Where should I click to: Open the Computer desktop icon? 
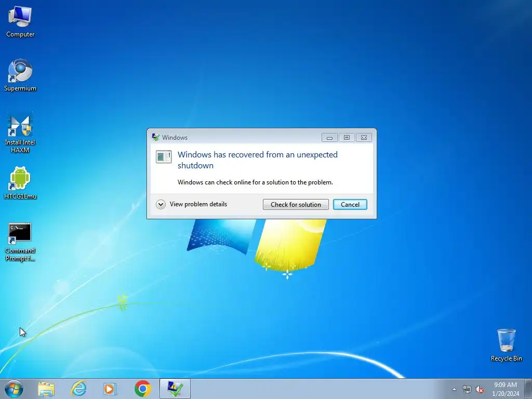pyautogui.click(x=20, y=22)
